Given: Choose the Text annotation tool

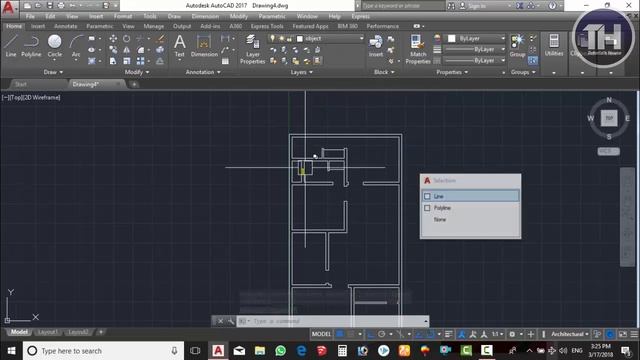Looking at the screenshot, I should pos(180,46).
